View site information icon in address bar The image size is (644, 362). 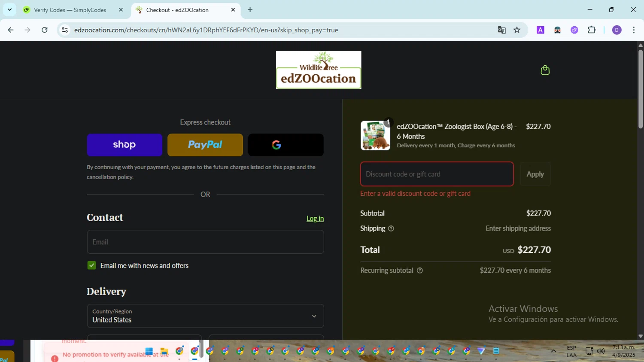tap(65, 30)
